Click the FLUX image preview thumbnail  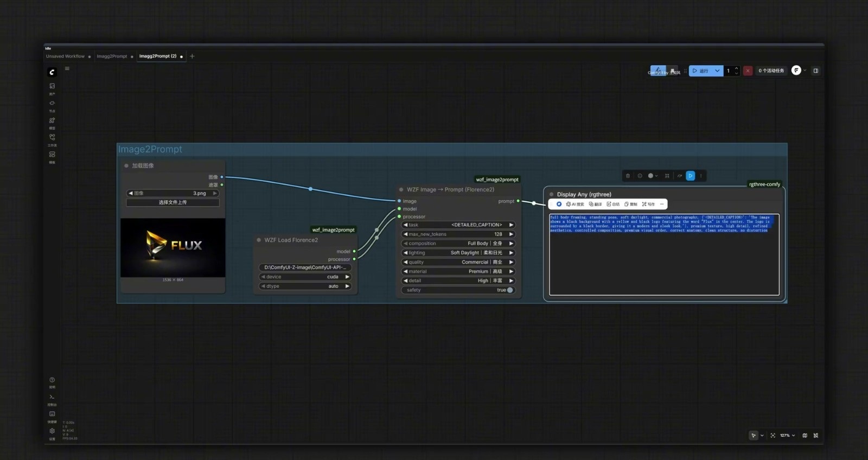click(x=173, y=247)
